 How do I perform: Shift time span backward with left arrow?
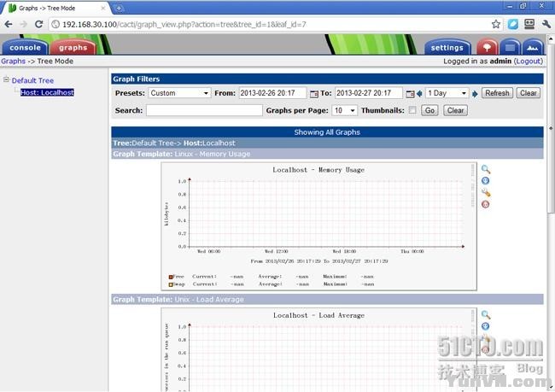419,93
